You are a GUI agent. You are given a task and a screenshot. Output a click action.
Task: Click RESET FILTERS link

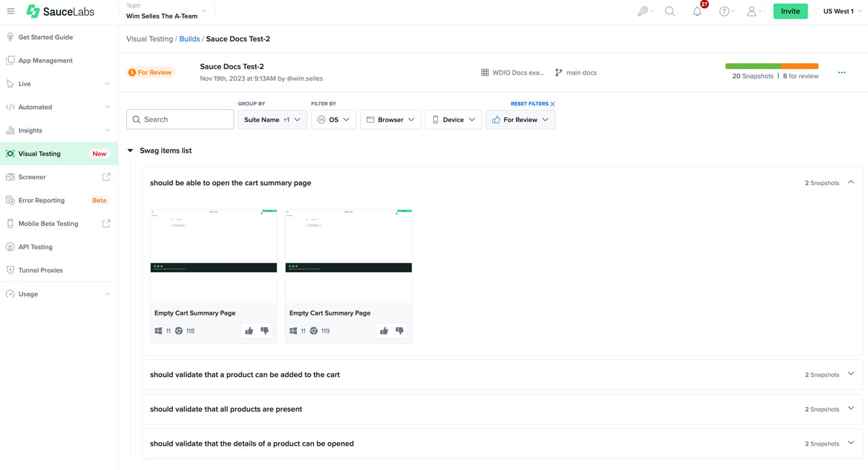[529, 104]
